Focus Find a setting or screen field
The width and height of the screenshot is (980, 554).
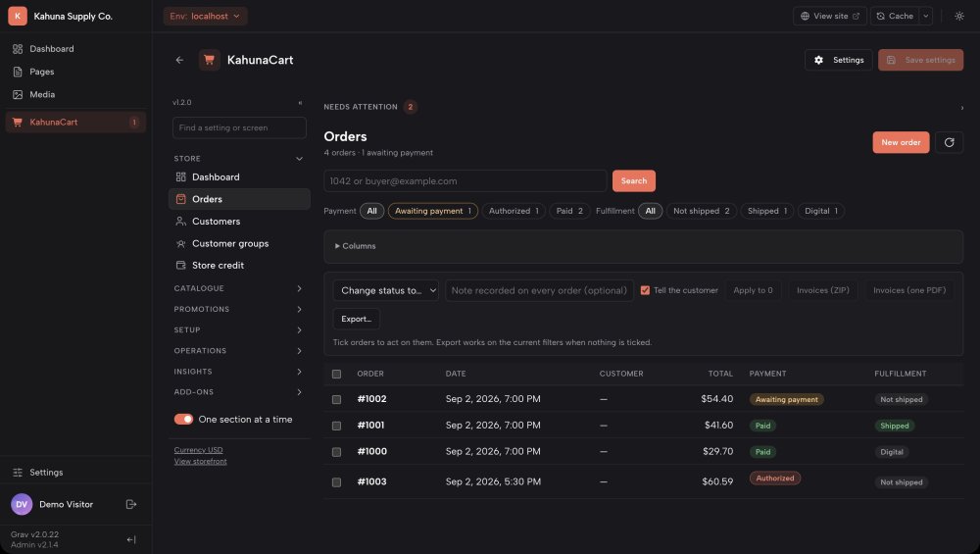pos(239,127)
